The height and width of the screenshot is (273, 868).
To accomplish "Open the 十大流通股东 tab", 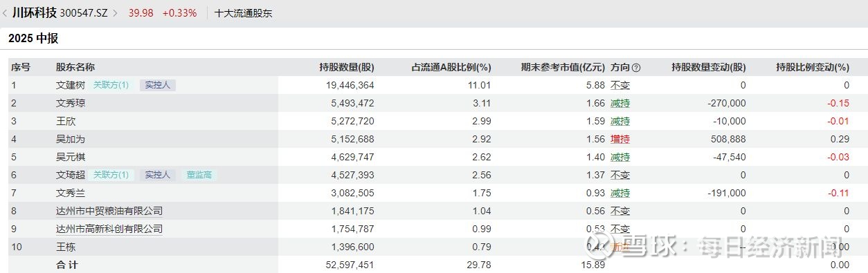I will (x=244, y=13).
